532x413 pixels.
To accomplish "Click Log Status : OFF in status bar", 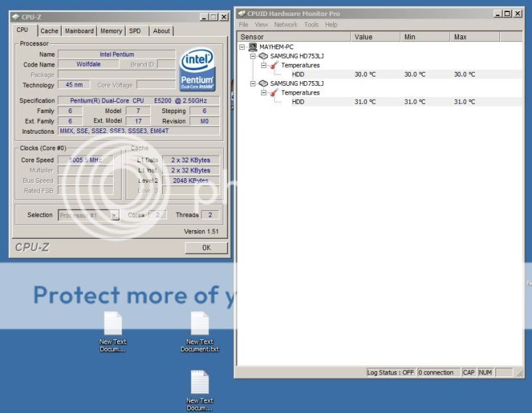I will 391,372.
